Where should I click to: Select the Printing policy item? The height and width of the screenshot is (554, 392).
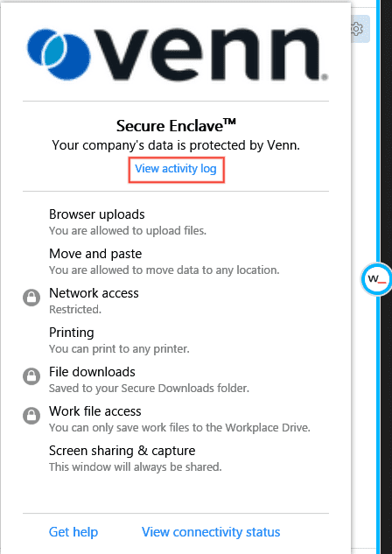(x=119, y=340)
